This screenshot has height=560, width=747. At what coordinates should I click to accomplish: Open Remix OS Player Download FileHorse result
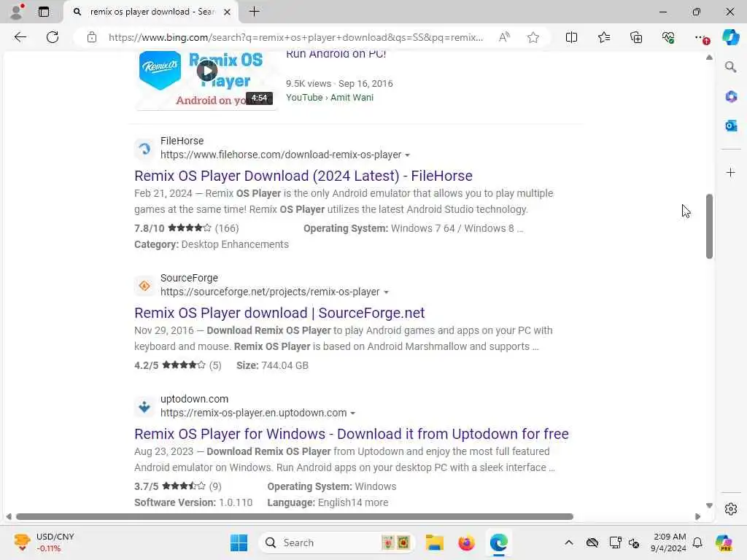303,176
